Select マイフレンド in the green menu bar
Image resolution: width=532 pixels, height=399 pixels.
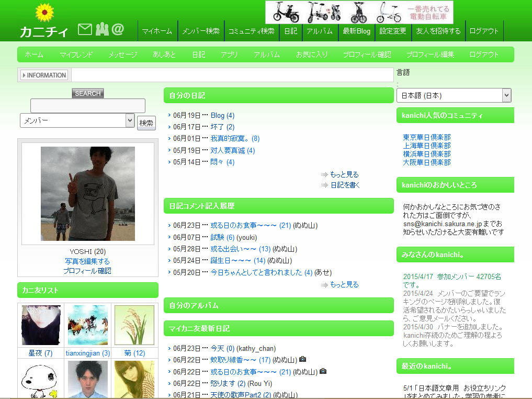pyautogui.click(x=76, y=54)
